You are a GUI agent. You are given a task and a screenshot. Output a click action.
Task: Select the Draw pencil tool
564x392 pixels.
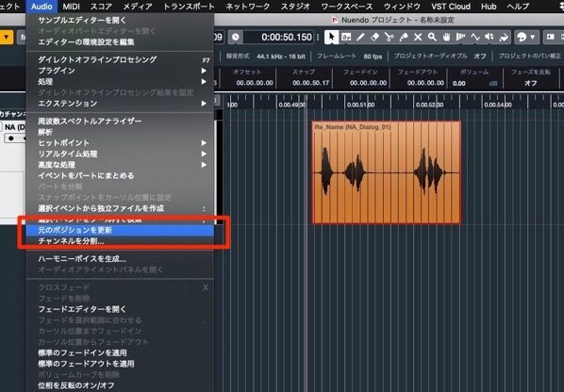click(360, 37)
